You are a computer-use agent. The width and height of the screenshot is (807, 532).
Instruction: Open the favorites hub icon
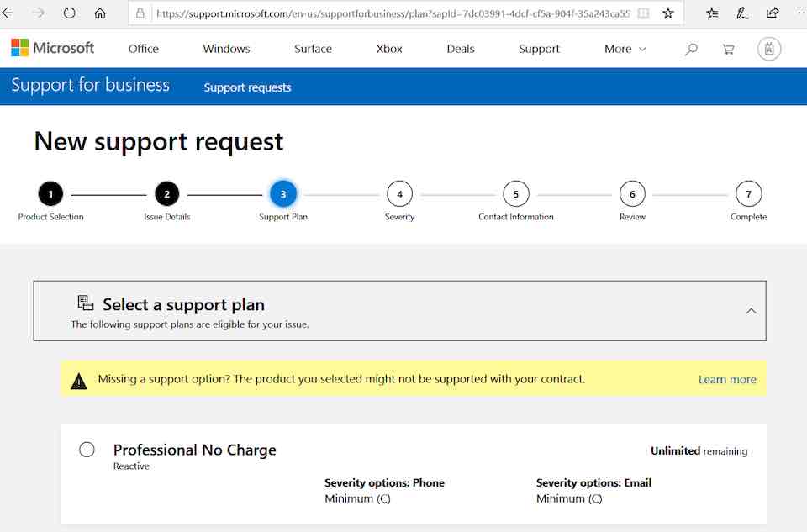712,13
